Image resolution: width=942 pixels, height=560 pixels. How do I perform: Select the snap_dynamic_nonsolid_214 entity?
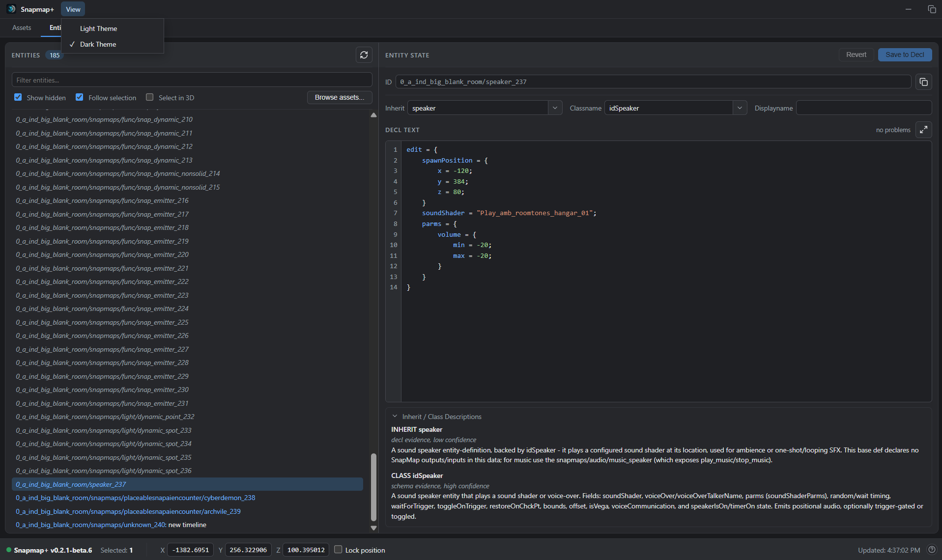tap(187, 173)
